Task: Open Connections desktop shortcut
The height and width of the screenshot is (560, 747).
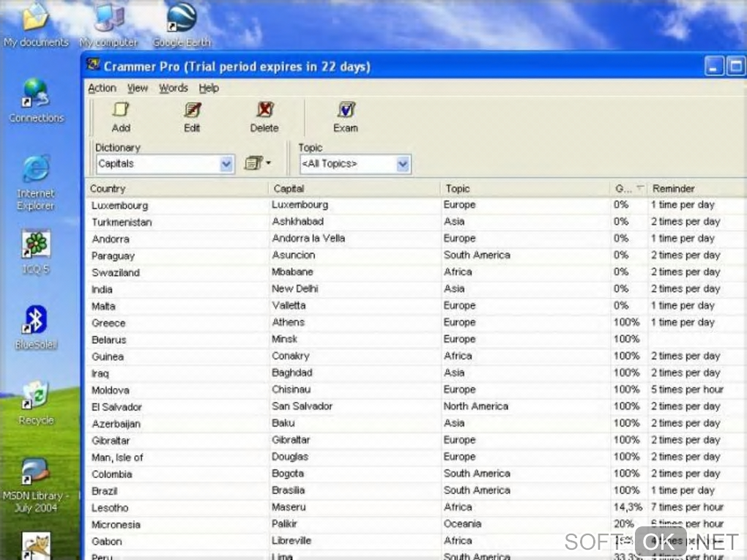Action: (x=36, y=101)
